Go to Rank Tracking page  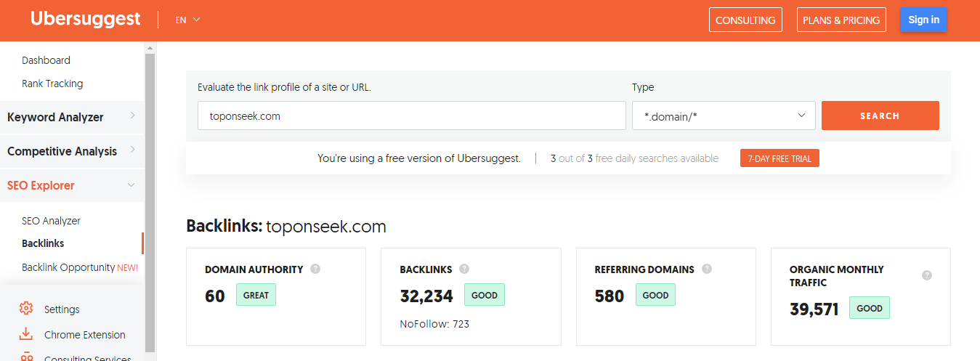[52, 84]
